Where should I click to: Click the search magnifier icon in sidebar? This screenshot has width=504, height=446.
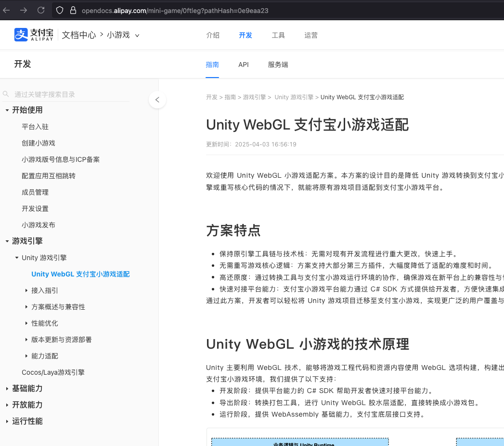coord(6,94)
